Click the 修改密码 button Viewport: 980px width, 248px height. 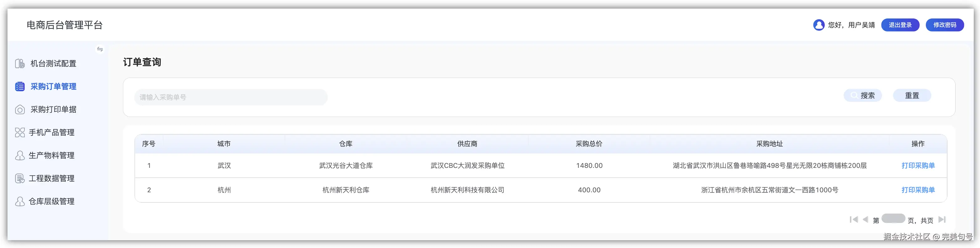(x=945, y=25)
